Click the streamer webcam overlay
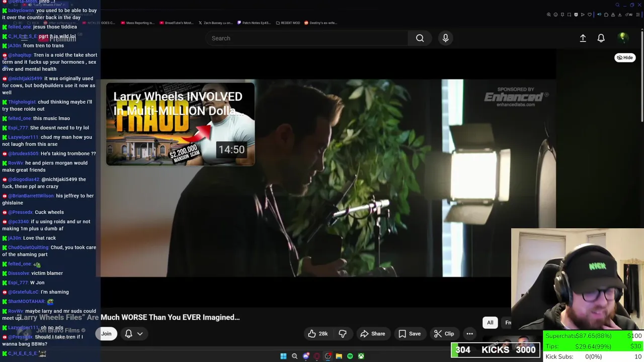The image size is (644, 362). click(x=577, y=280)
